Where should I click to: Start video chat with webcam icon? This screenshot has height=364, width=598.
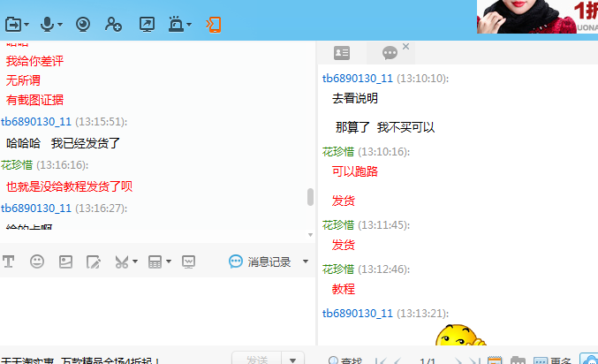[83, 25]
